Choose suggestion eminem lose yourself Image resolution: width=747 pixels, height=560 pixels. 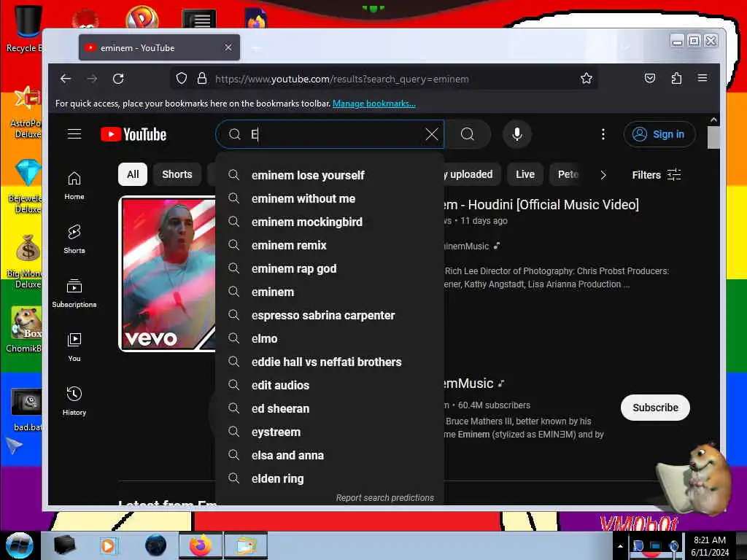pos(330,175)
